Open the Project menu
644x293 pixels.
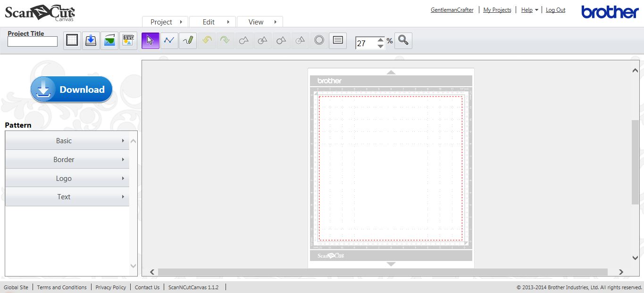click(x=162, y=22)
